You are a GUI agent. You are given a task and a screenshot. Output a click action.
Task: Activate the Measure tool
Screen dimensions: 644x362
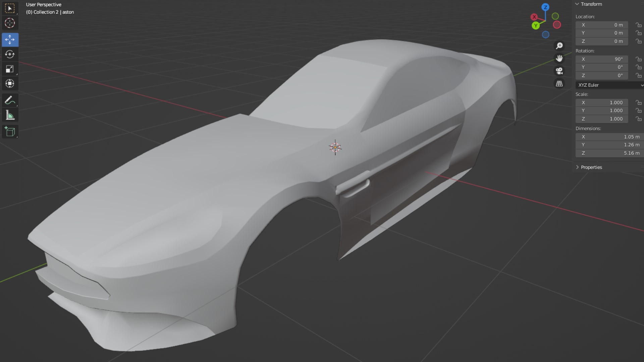(x=10, y=115)
